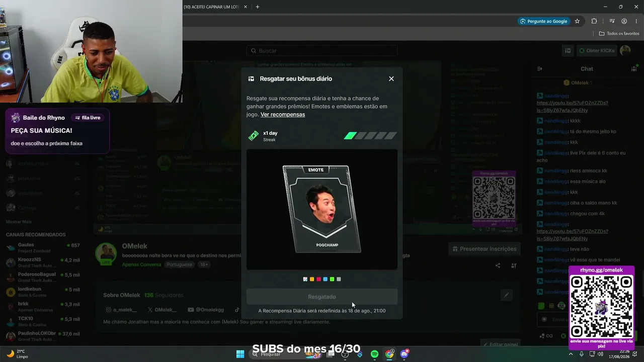Open PoderosoBagual recommended channel
The image size is (644, 362).
pos(43,277)
